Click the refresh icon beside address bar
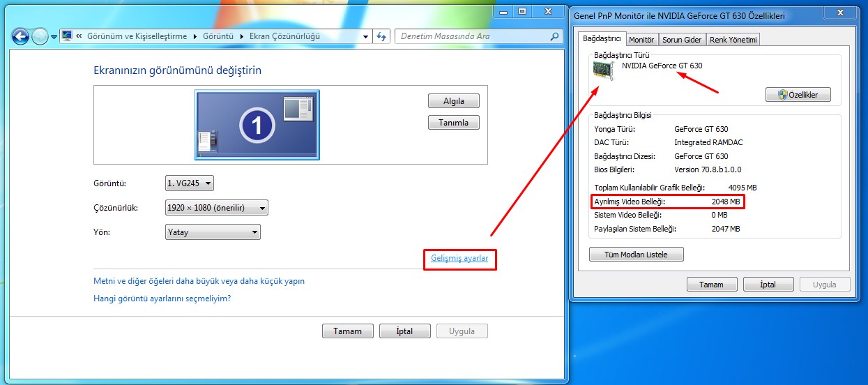Viewport: 868px width, 385px height. pos(381,37)
